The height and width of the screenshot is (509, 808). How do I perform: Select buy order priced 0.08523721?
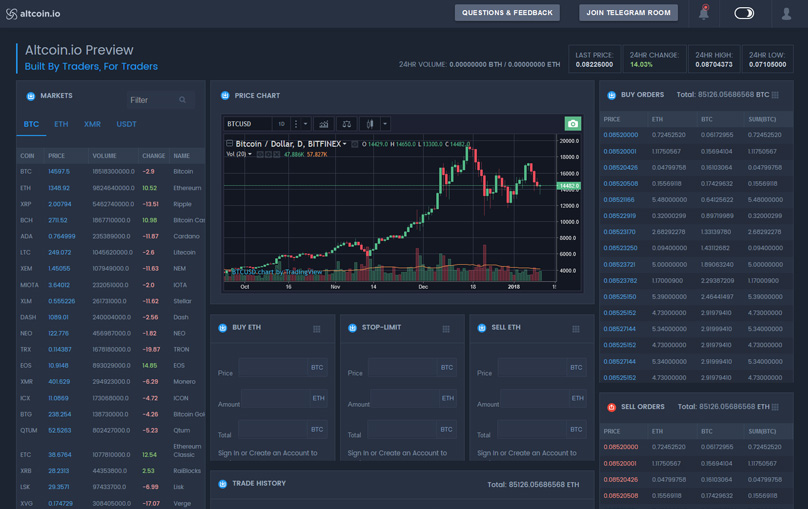[x=696, y=265]
